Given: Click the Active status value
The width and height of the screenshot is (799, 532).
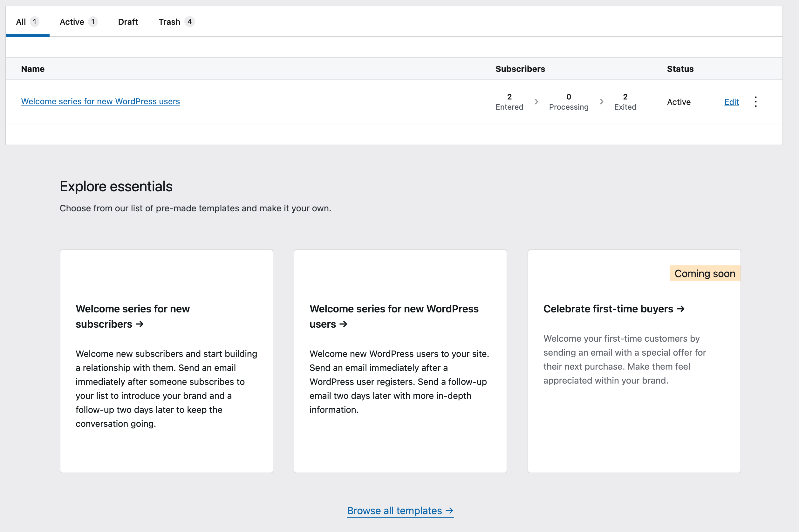Looking at the screenshot, I should tap(679, 102).
